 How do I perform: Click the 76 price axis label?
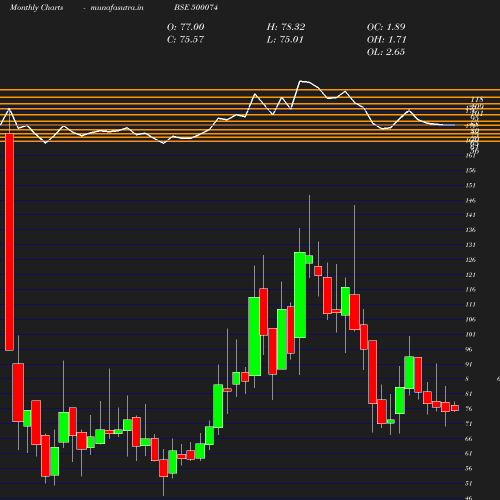[x=469, y=409]
